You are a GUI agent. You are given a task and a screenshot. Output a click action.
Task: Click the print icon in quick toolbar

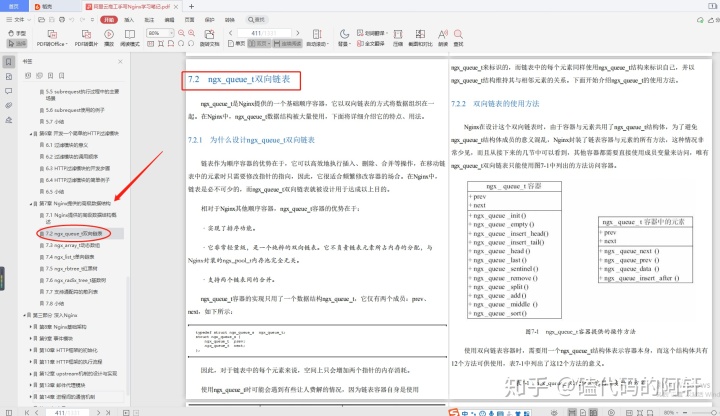tap(62, 20)
